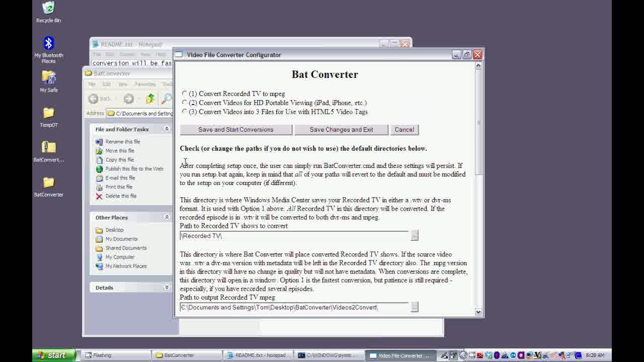The image size is (644, 362).
Task: Open My Documents in Other Places
Action: click(121, 239)
